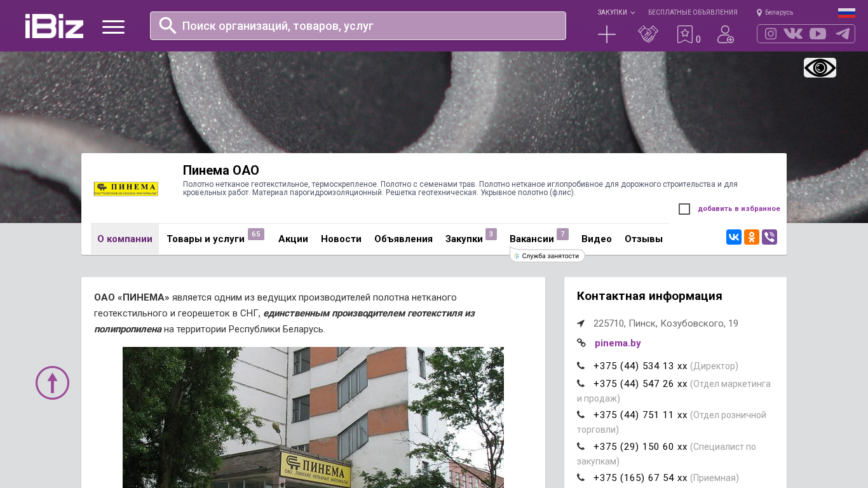The width and height of the screenshot is (868, 488).
Task: Click the address arrow icon in contacts
Action: (x=581, y=323)
